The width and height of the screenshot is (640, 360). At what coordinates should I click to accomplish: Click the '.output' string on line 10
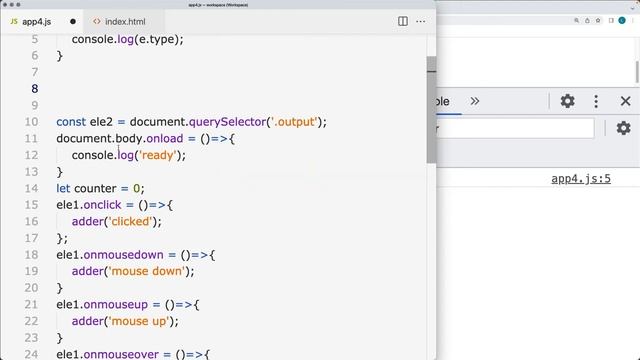(294, 122)
